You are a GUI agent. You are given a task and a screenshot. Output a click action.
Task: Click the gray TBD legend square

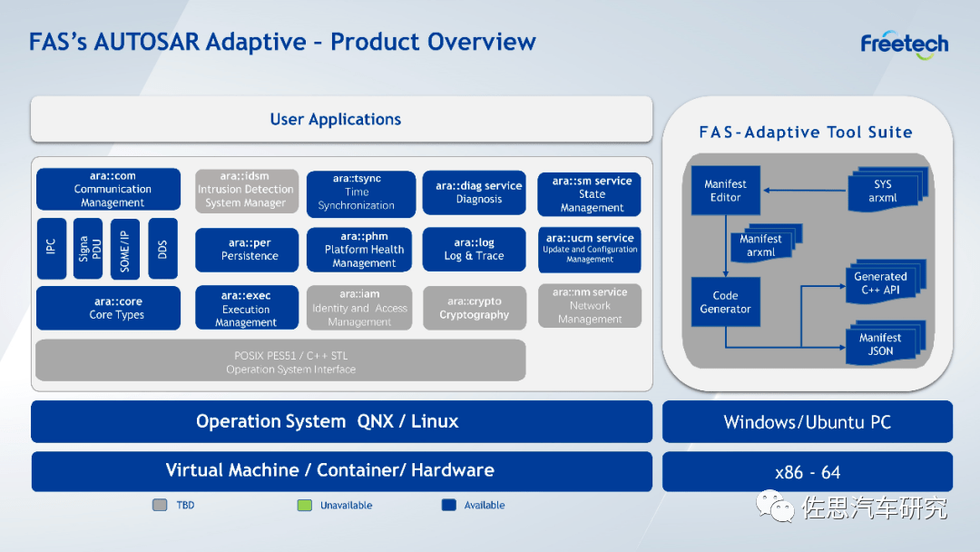tap(160, 505)
